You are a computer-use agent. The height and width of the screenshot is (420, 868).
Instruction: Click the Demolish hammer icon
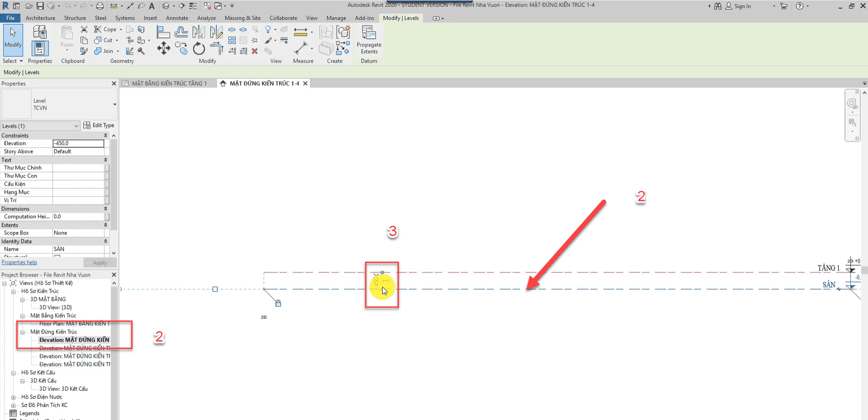(x=141, y=51)
